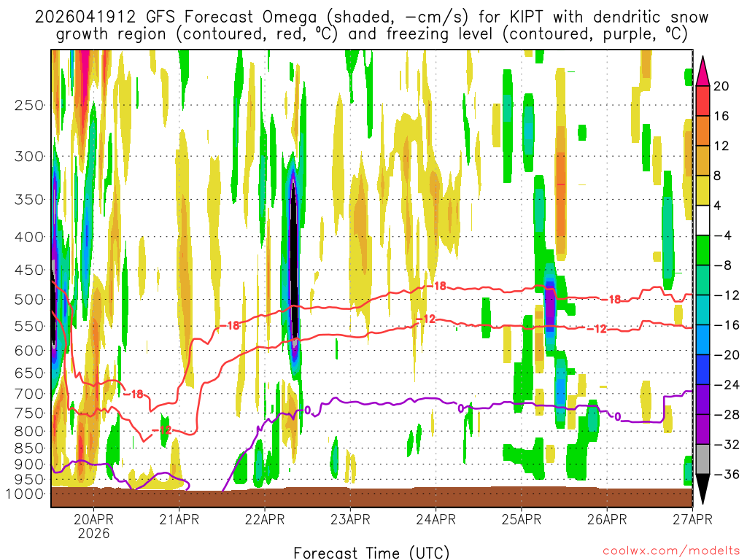The height and width of the screenshot is (560, 747).
Task: Click the 400 pressure level label
Action: (29, 237)
